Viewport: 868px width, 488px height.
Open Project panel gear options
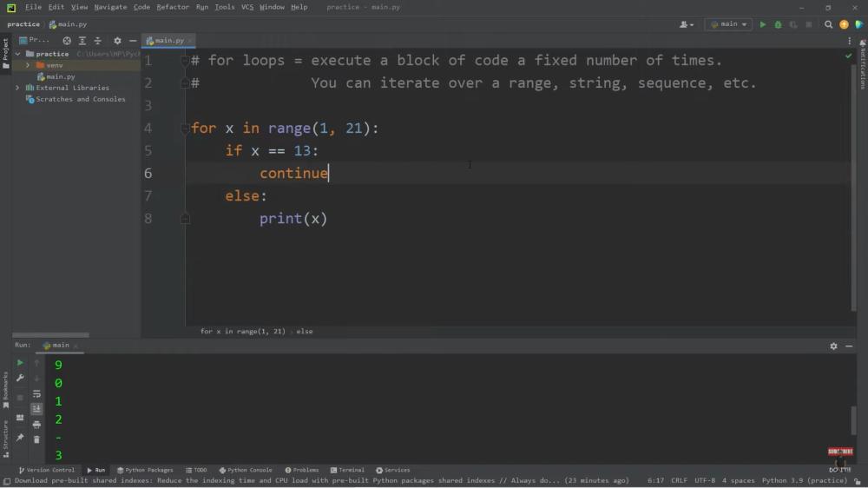pos(117,41)
